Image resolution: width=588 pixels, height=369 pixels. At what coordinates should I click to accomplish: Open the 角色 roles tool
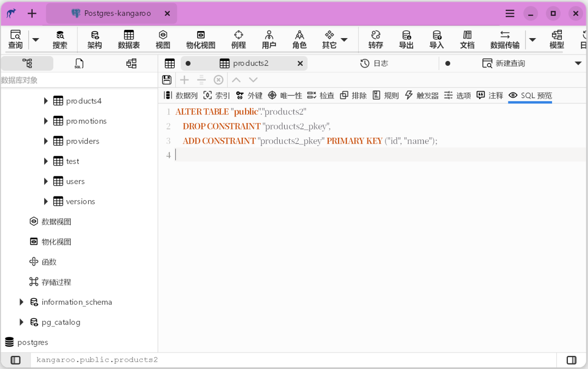299,39
